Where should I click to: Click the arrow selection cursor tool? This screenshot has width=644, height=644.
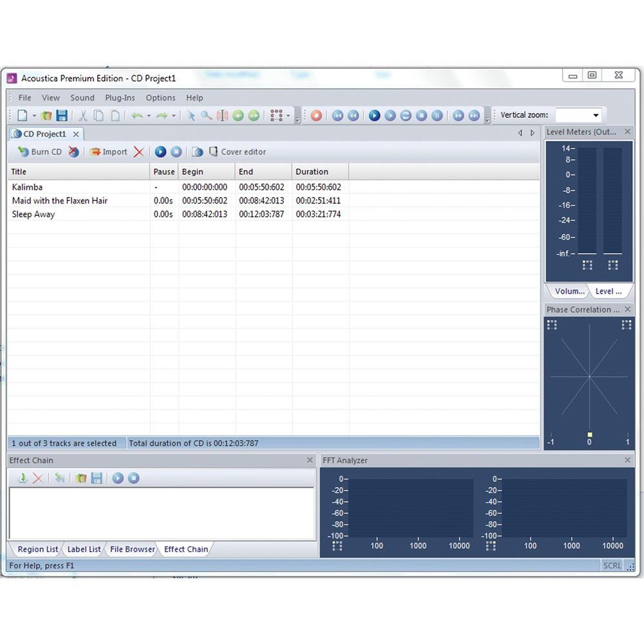[x=191, y=115]
